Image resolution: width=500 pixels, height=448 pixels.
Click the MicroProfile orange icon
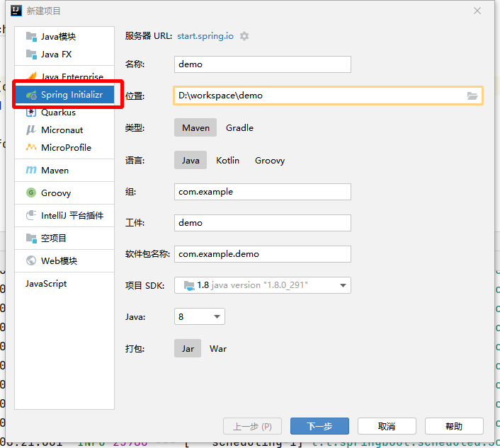coord(31,147)
